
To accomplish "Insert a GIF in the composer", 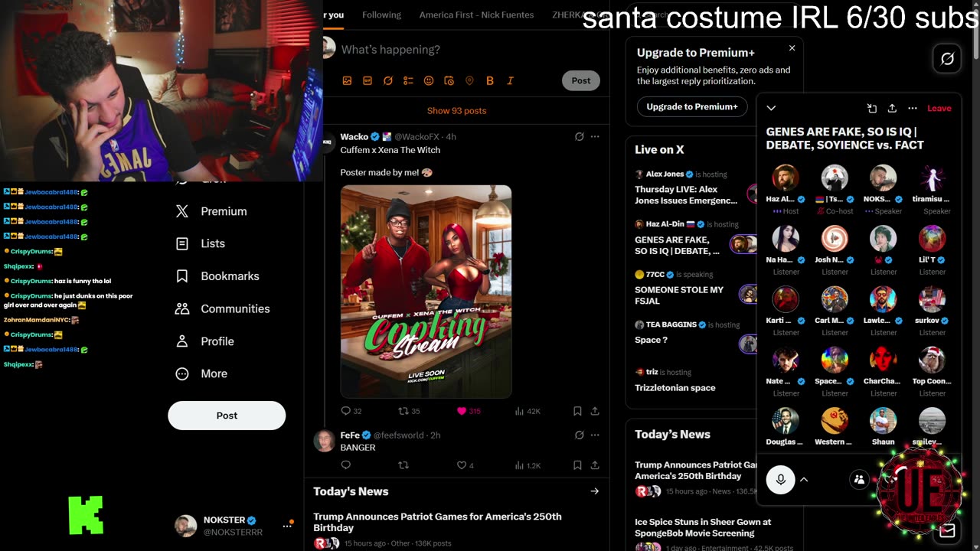I will click(x=367, y=80).
